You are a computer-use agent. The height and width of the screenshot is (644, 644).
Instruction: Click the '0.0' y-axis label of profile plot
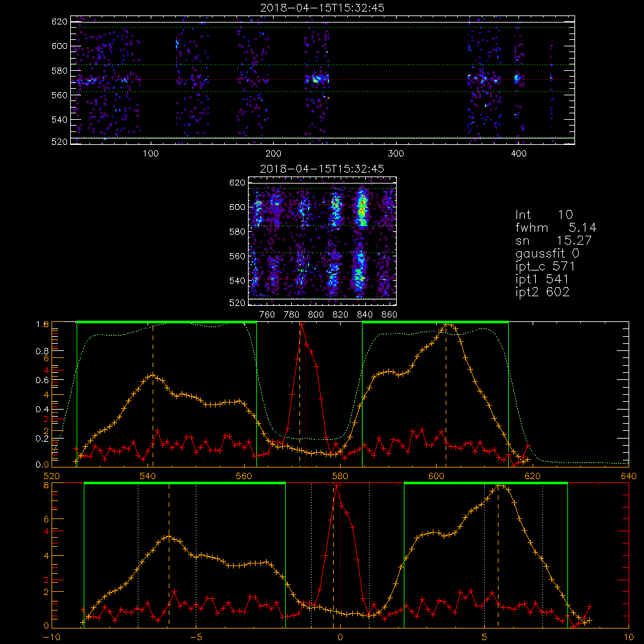point(42,464)
